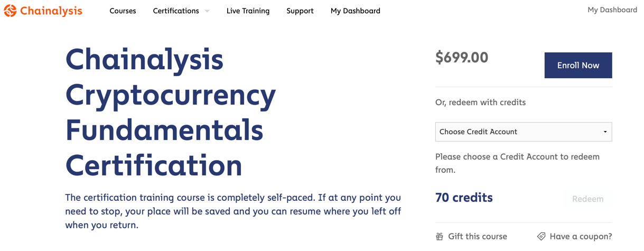
Task: Click the credit account dropdown arrow
Action: pyautogui.click(x=605, y=132)
